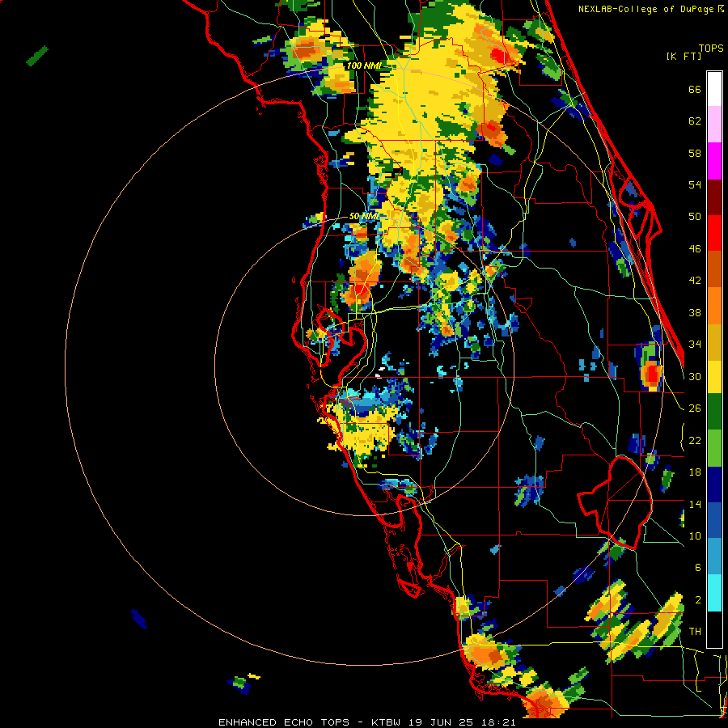The height and width of the screenshot is (728, 728).
Task: Select the gold legend swatch near 34
Action: click(x=714, y=342)
